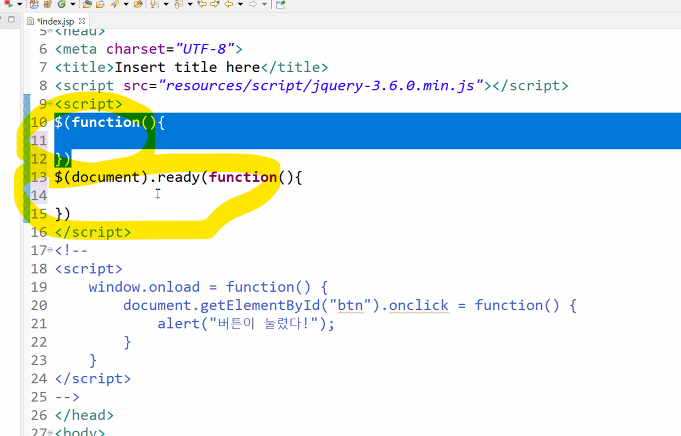681x436 pixels.
Task: Click the --> comment end on line 25
Action: coord(67,397)
